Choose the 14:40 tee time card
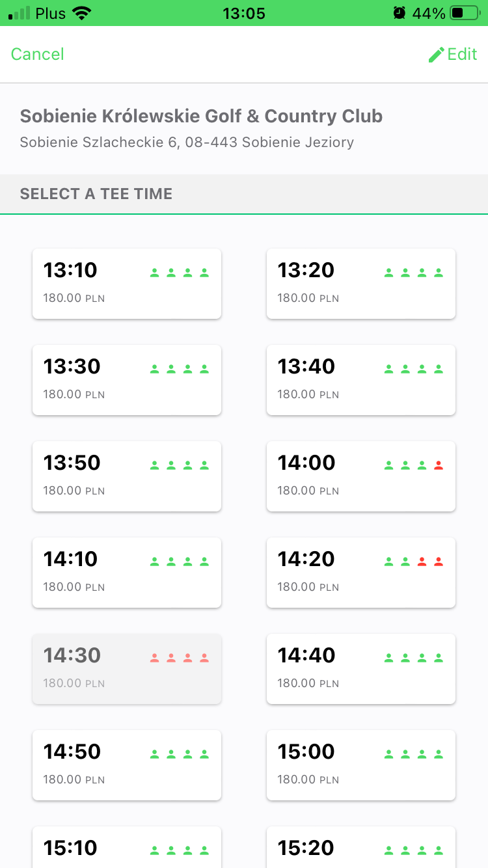 [x=360, y=669]
